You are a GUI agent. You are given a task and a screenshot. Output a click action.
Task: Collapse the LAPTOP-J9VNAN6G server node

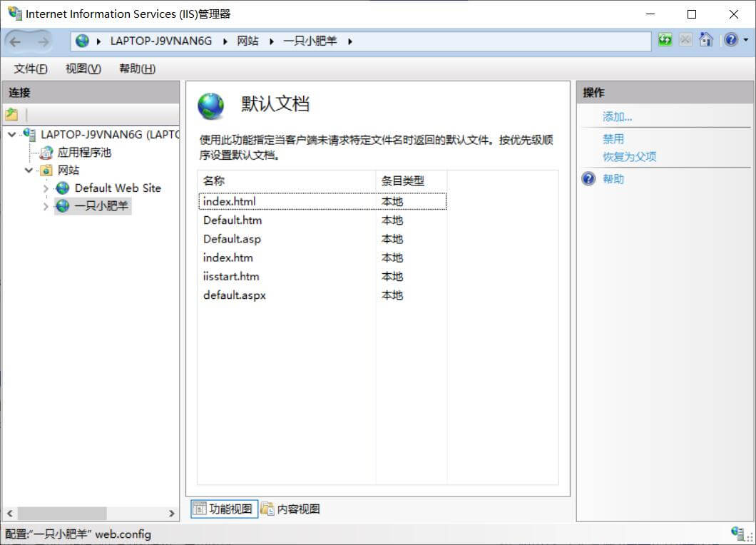pos(12,135)
